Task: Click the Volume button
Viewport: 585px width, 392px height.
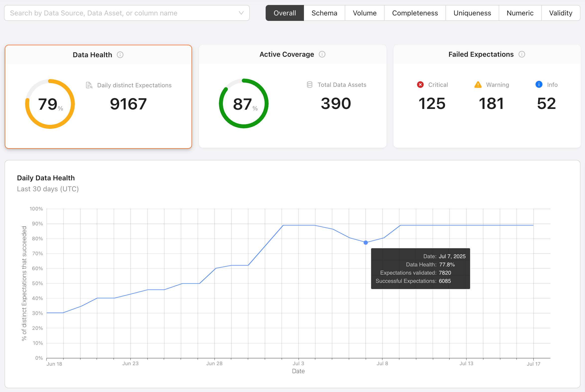Action: [x=364, y=13]
